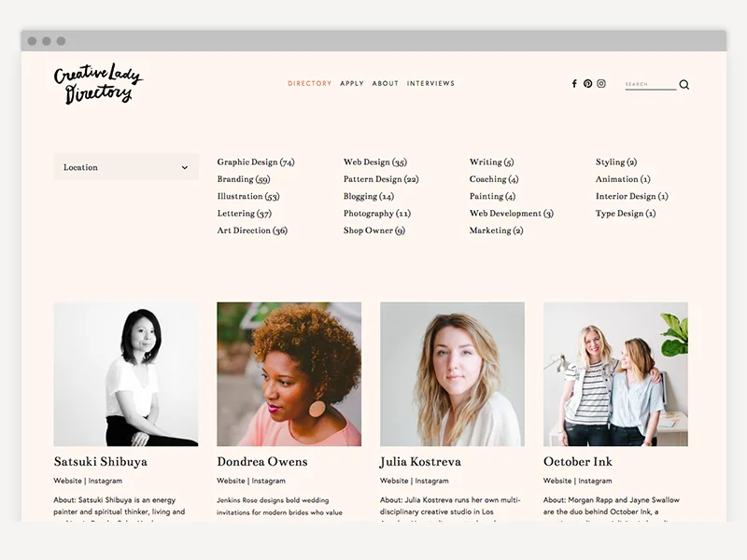Image resolution: width=747 pixels, height=560 pixels.
Task: Expand the Location dropdown
Action: [126, 167]
